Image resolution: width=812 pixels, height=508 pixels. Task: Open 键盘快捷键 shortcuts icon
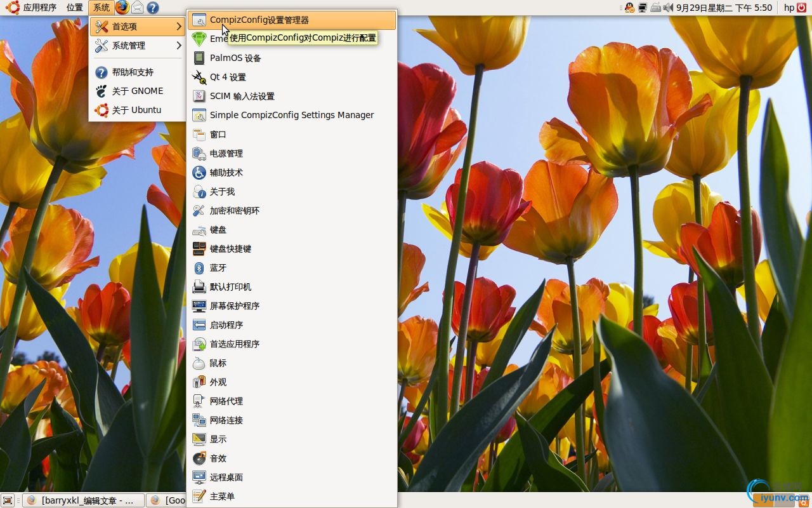(199, 249)
